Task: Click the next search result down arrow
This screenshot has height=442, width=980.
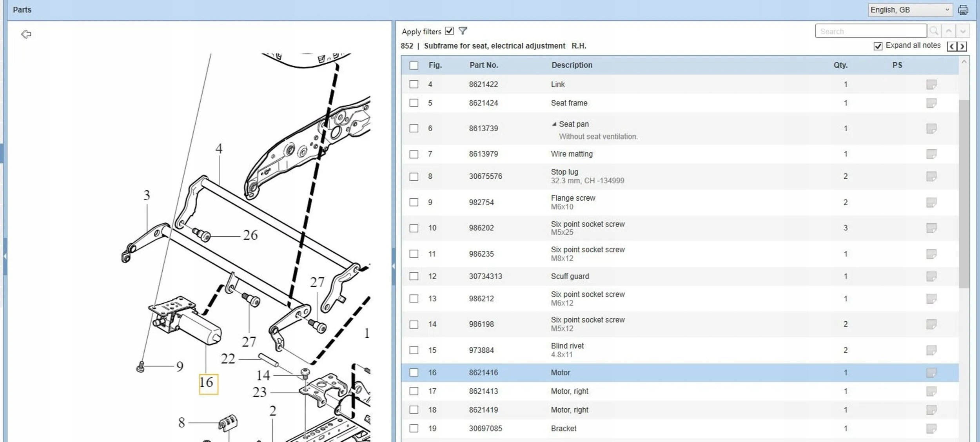Action: pyautogui.click(x=963, y=31)
